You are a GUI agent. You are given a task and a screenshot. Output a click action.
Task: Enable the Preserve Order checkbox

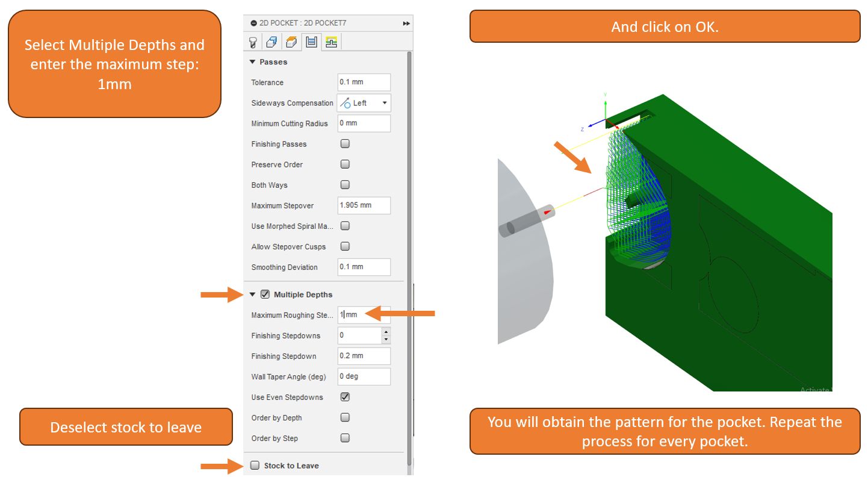(x=346, y=164)
